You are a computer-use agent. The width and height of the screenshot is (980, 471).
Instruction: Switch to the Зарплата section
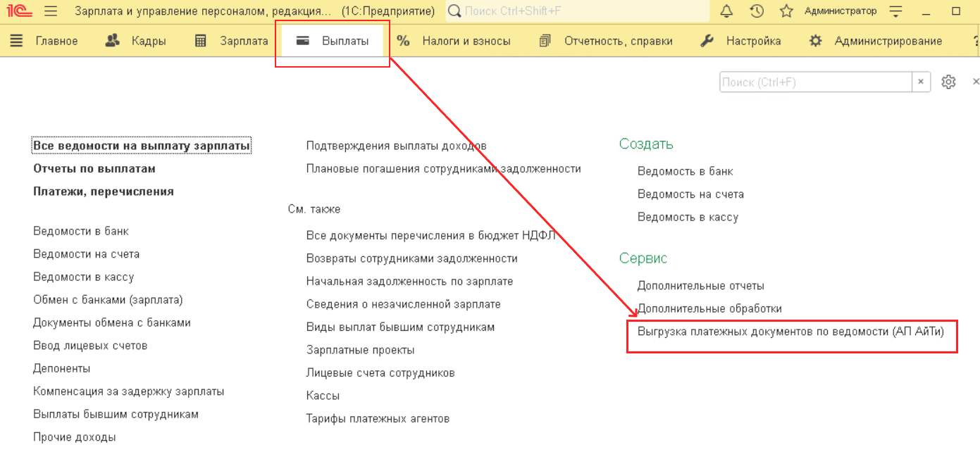232,41
